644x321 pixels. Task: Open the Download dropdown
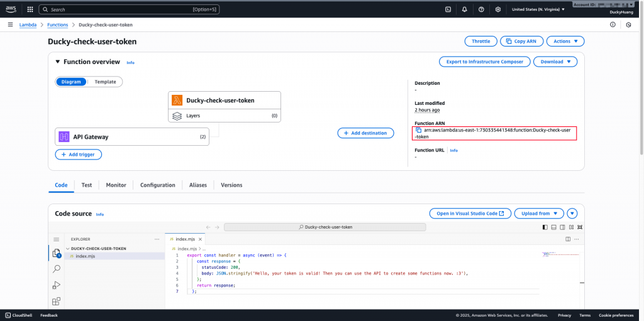555,62
